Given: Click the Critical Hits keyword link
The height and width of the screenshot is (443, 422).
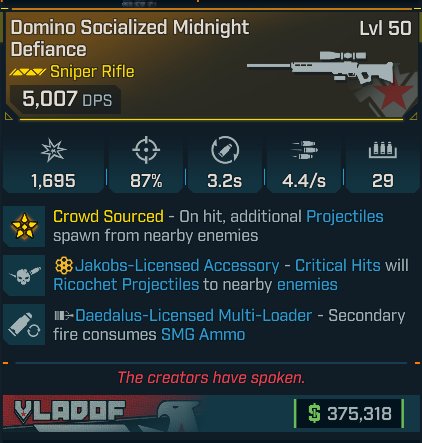Looking at the screenshot, I should (338, 266).
